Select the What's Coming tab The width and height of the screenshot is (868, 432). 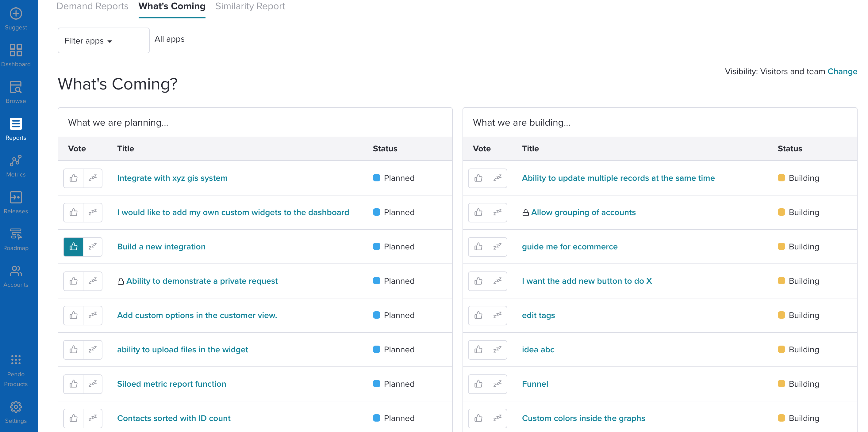(172, 6)
